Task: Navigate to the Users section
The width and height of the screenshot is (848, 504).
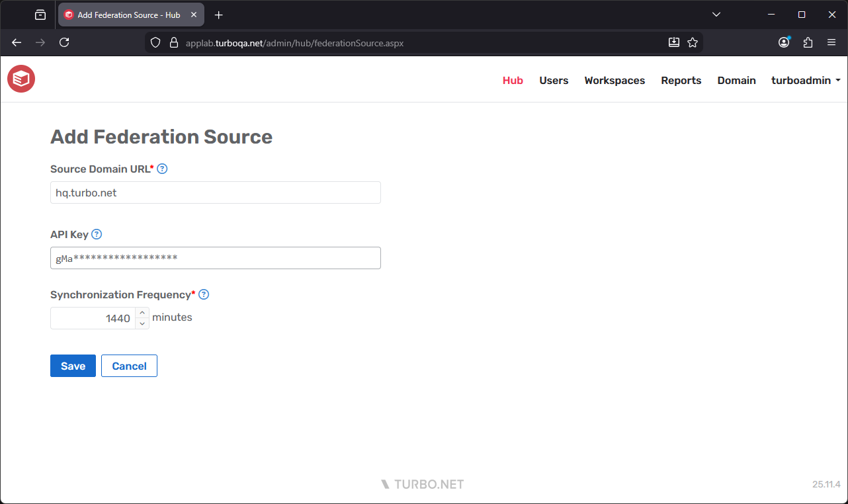Action: click(554, 80)
